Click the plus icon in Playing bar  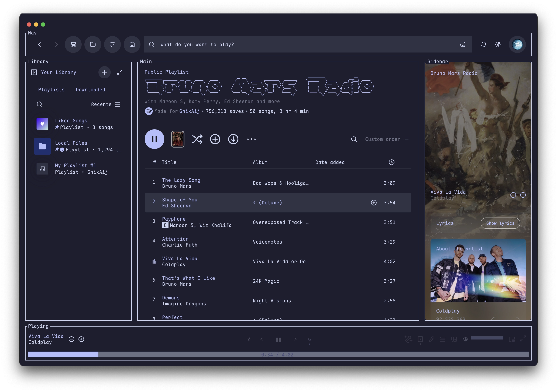tap(81, 339)
